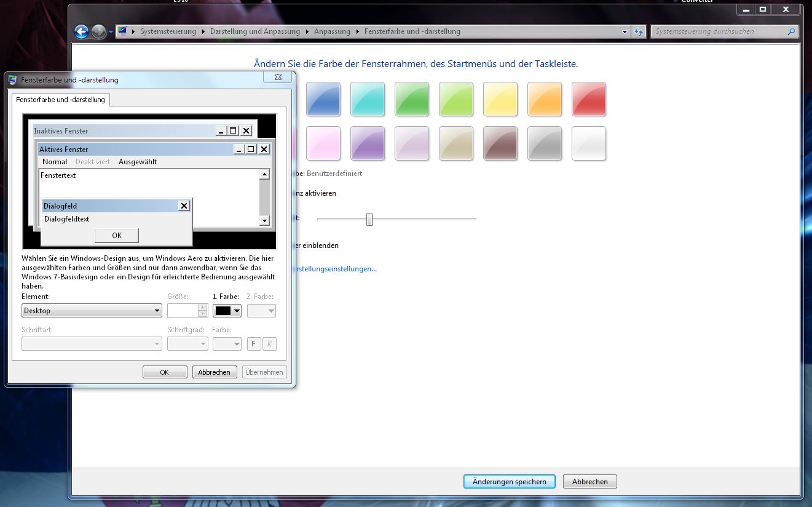
Task: Choose the blue window color swatch
Action: [323, 99]
